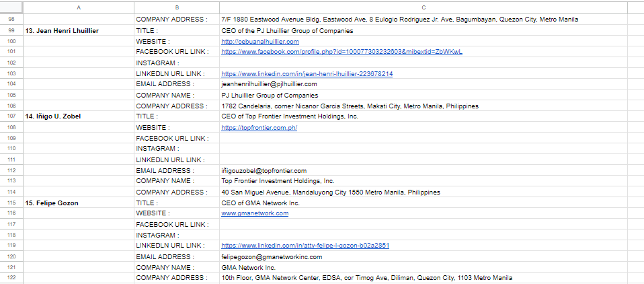Image resolution: width=644 pixels, height=284 pixels.
Task: Click 'EMAIL ADDRESS :' label in row 104
Action: click(x=165, y=84)
